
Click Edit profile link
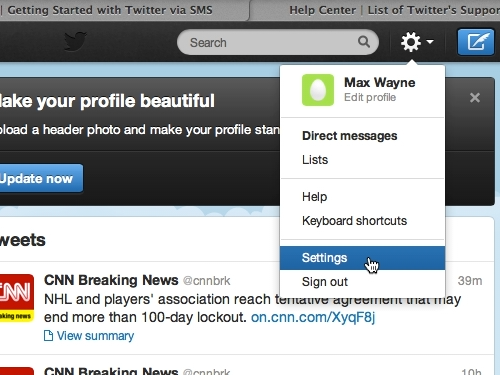pos(370,97)
